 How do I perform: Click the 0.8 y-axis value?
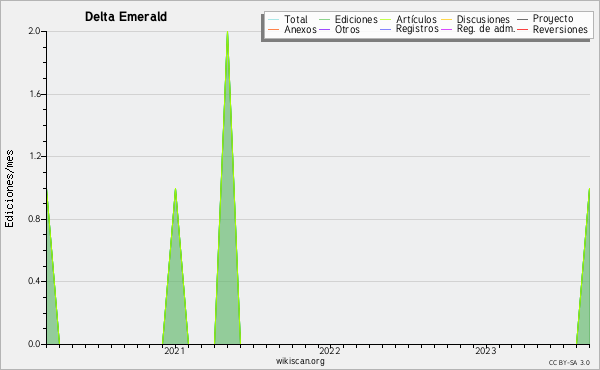pos(34,219)
